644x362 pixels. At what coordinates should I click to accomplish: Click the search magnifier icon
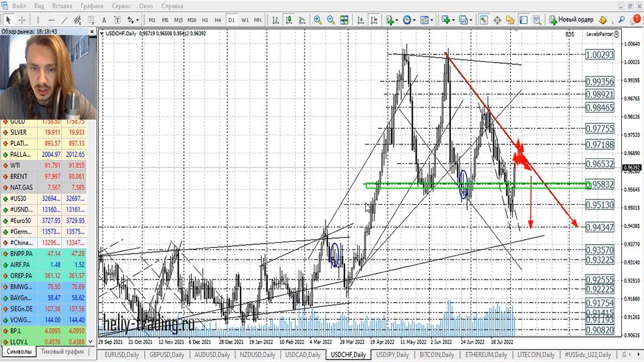(621, 20)
